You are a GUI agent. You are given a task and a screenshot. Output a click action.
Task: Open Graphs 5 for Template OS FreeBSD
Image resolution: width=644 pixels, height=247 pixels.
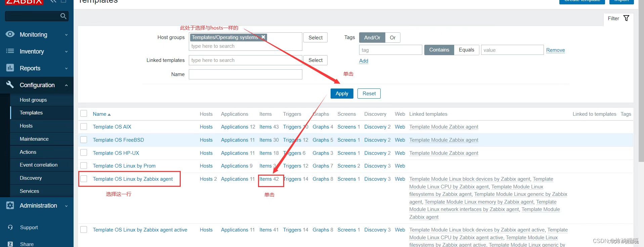[x=323, y=140]
